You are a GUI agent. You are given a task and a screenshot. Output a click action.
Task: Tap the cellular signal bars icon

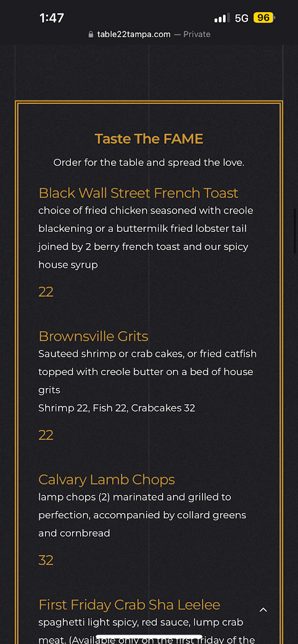(222, 18)
